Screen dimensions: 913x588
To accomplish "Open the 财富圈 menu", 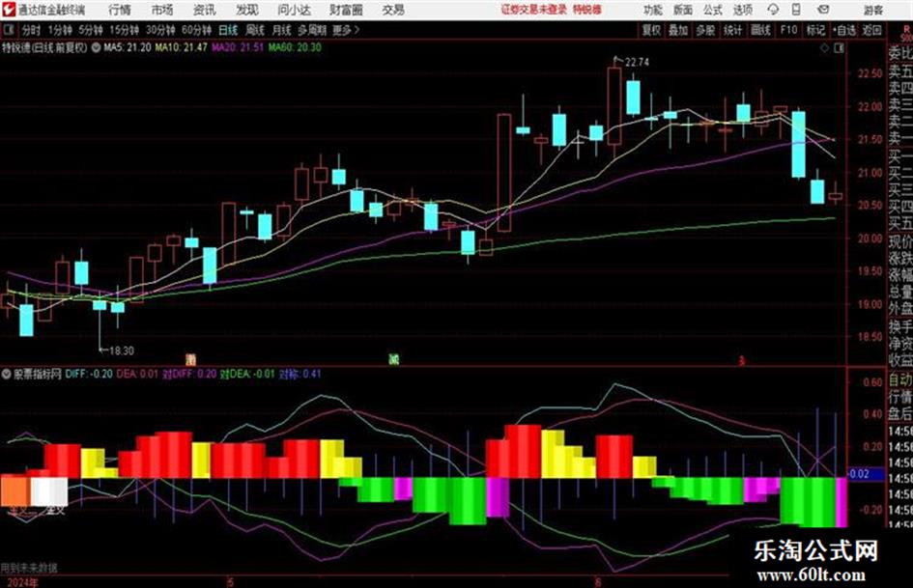I will pyautogui.click(x=346, y=10).
